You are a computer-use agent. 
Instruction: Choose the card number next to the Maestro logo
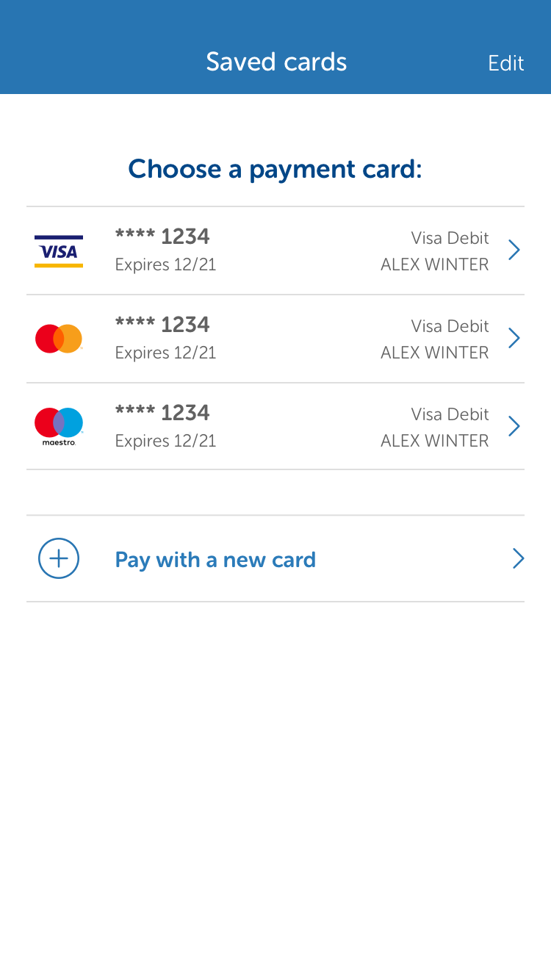coord(162,413)
